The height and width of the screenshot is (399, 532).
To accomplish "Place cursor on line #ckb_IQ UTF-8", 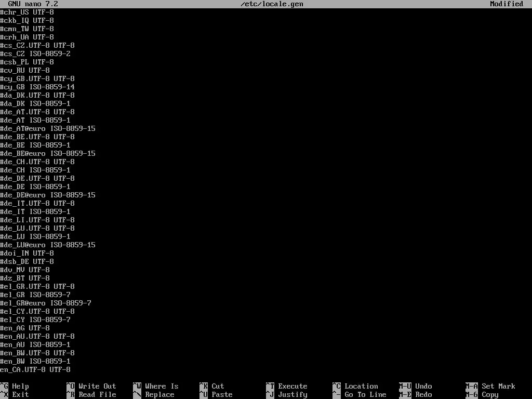I will click(x=27, y=20).
